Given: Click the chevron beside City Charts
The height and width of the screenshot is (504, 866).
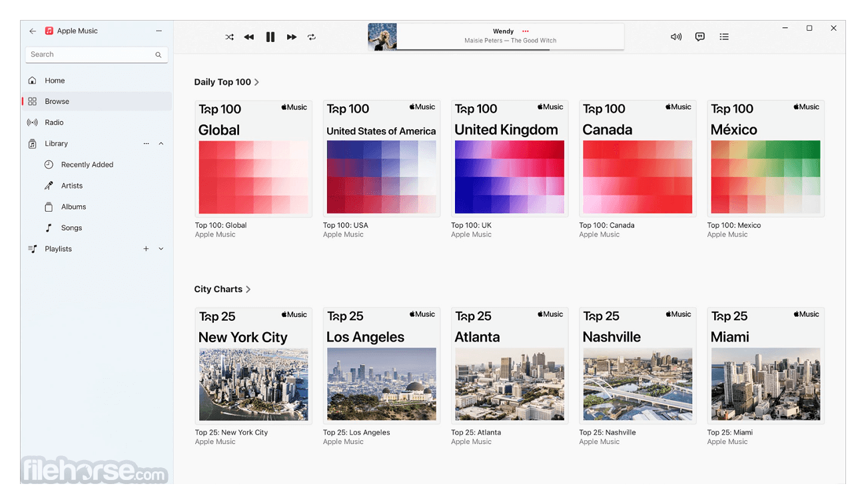Looking at the screenshot, I should pyautogui.click(x=248, y=290).
